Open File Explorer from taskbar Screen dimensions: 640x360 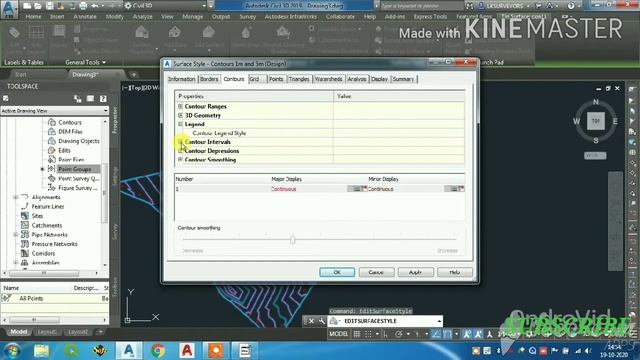pyautogui.click(x=41, y=351)
